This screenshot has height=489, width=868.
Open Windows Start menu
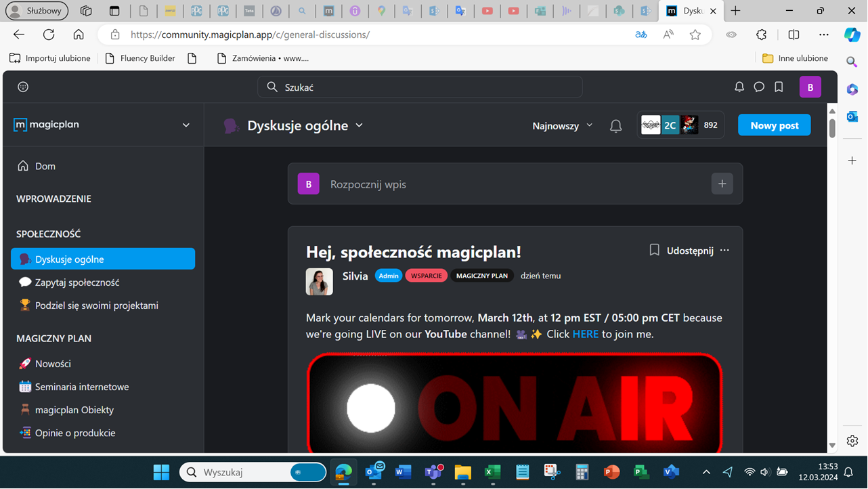coord(161,472)
